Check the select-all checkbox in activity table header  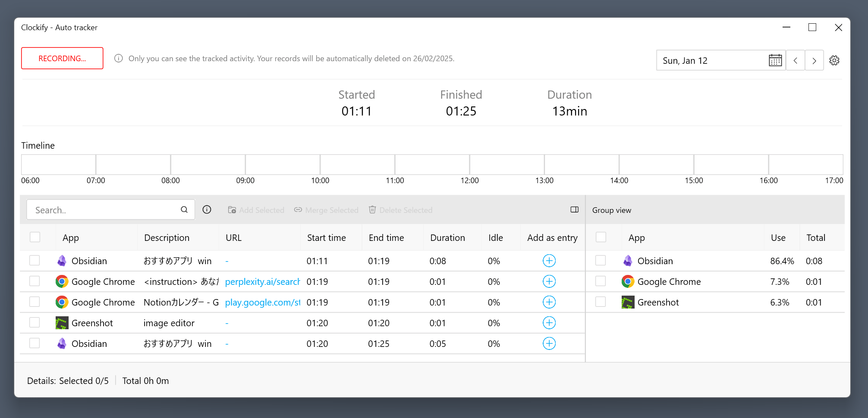click(35, 237)
